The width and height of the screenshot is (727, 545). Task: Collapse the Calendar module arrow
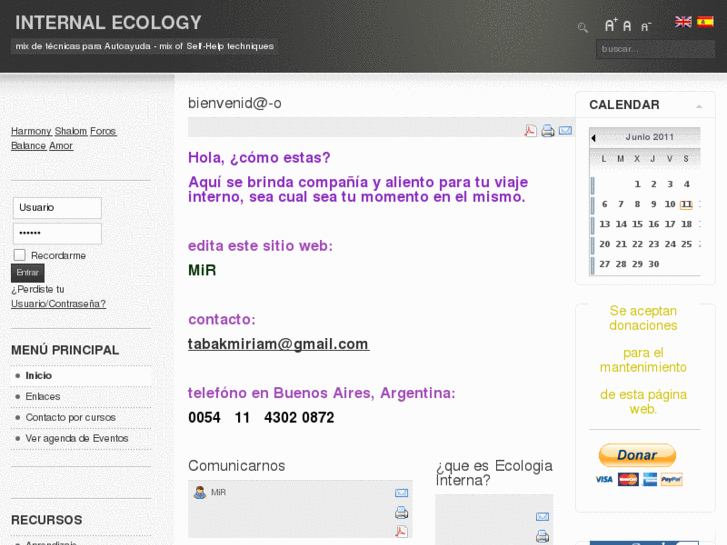point(699,107)
